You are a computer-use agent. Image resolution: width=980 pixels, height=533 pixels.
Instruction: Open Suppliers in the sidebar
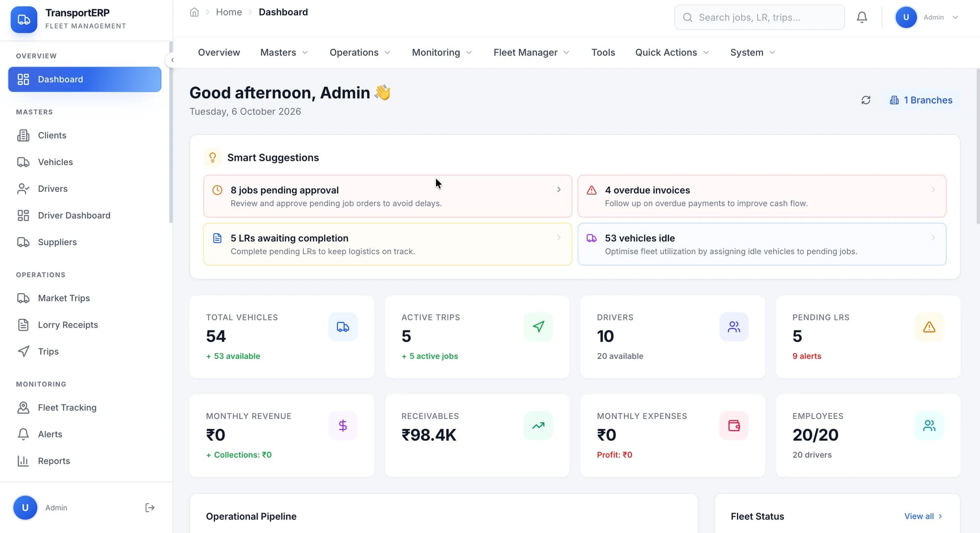85,242
